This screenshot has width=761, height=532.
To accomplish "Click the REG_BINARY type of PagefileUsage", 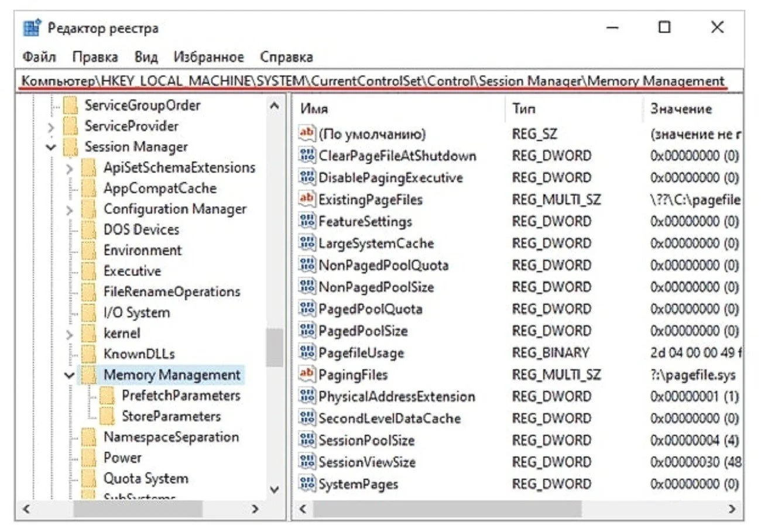I will [x=550, y=353].
